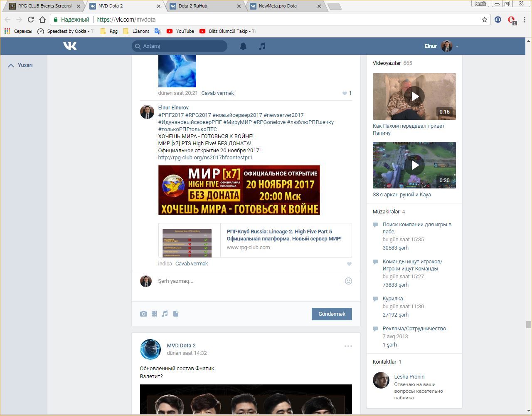Open Сервисы apps bookmark
Screen dimensions: 532x416
(18, 31)
